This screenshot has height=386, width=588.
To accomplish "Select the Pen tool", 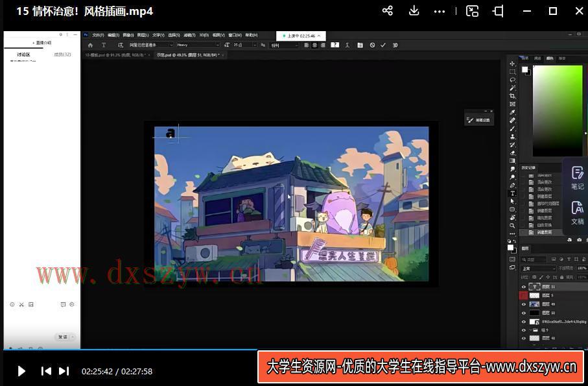I will (x=512, y=186).
